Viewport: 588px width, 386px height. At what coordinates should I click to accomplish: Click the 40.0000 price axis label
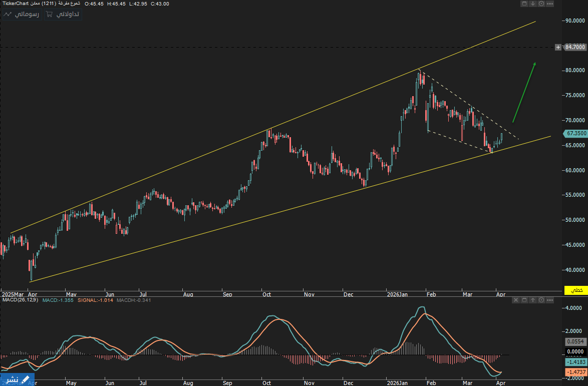coord(575,270)
